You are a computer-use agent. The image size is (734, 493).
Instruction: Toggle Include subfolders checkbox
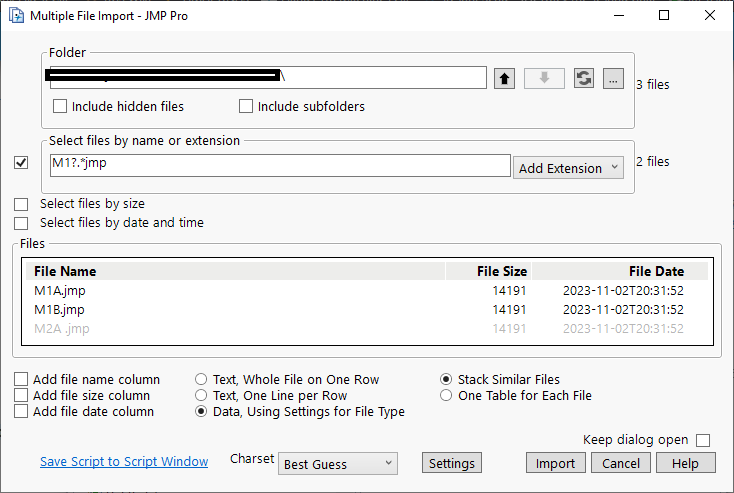(246, 106)
